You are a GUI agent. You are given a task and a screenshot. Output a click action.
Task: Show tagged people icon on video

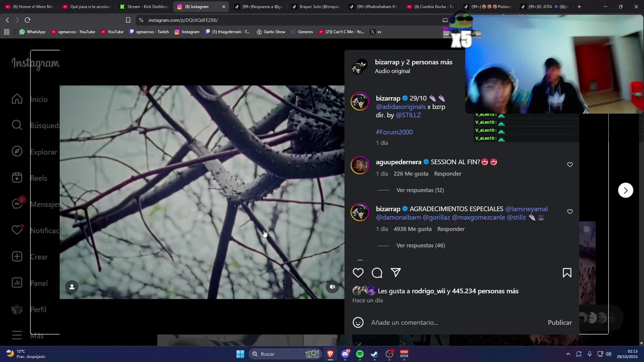[x=72, y=287]
